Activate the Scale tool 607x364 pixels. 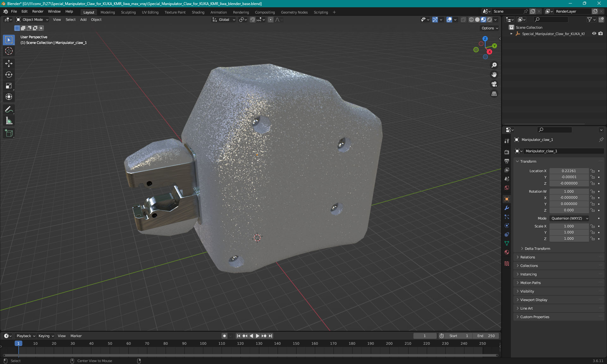click(9, 86)
